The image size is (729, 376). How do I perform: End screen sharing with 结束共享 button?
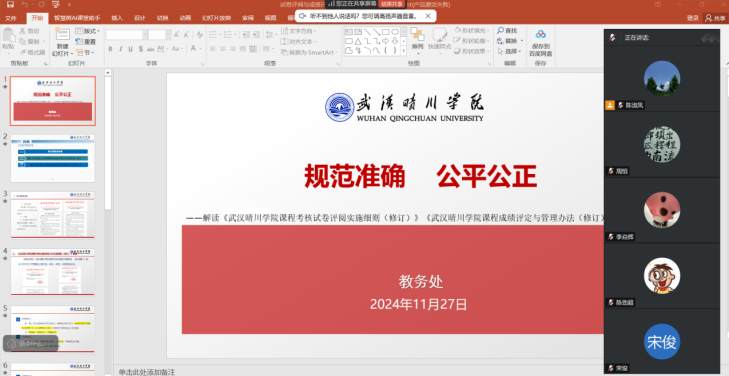point(391,4)
